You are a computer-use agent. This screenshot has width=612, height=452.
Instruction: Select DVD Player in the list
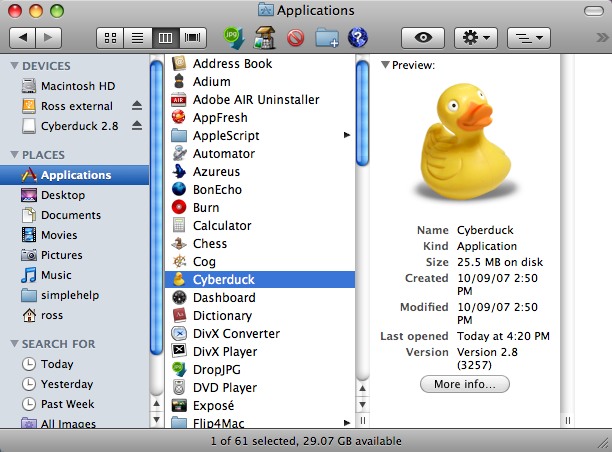(x=260, y=387)
